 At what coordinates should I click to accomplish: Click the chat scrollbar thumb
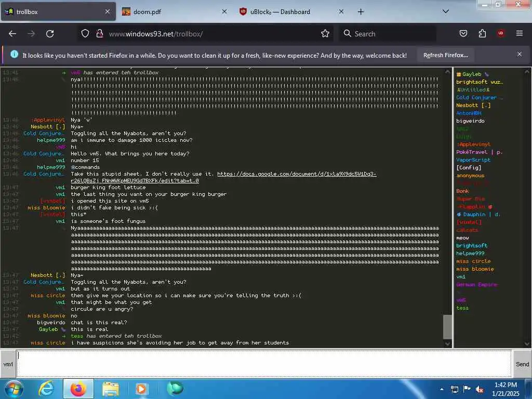[447, 327]
